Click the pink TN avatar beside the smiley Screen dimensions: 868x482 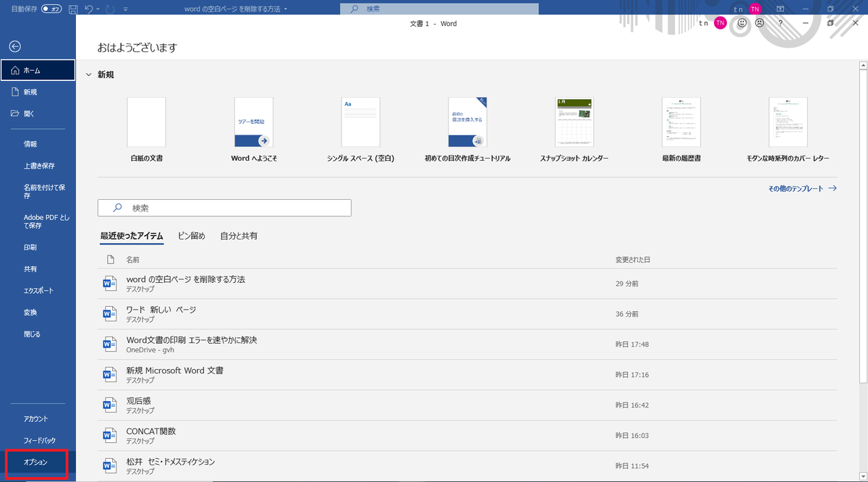coord(720,23)
